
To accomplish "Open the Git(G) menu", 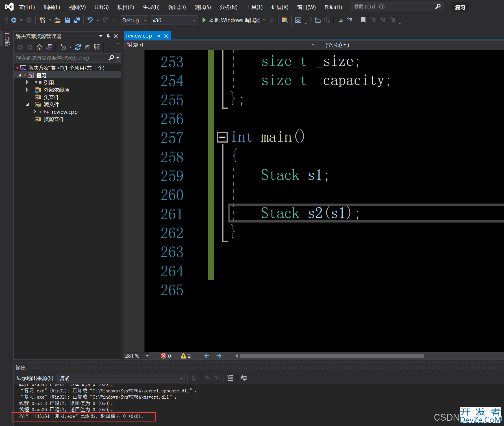I will pyautogui.click(x=101, y=7).
